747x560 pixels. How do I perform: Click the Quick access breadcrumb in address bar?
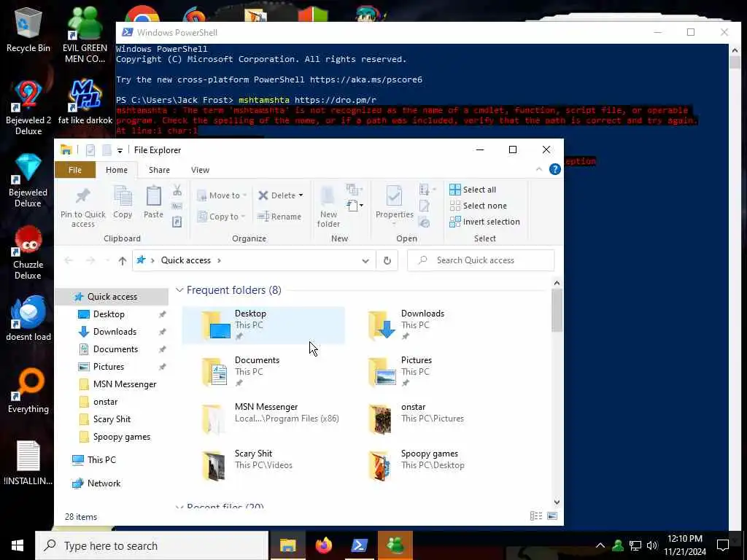tap(186, 260)
